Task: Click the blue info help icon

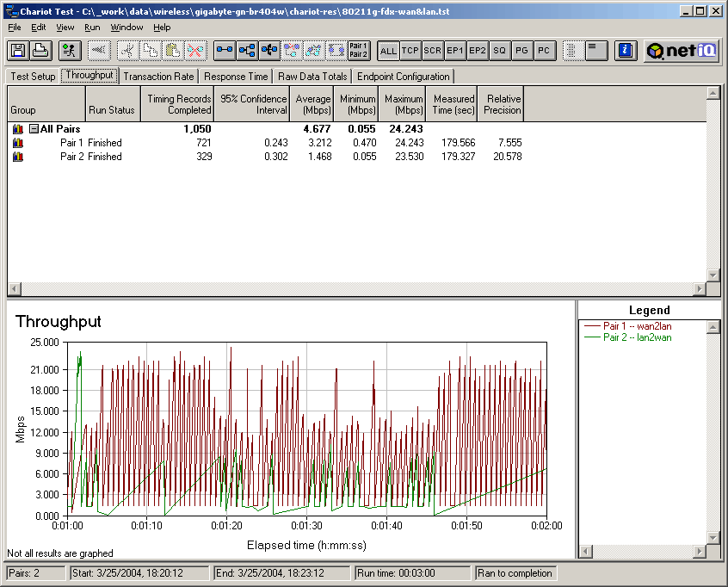Action: tap(626, 51)
